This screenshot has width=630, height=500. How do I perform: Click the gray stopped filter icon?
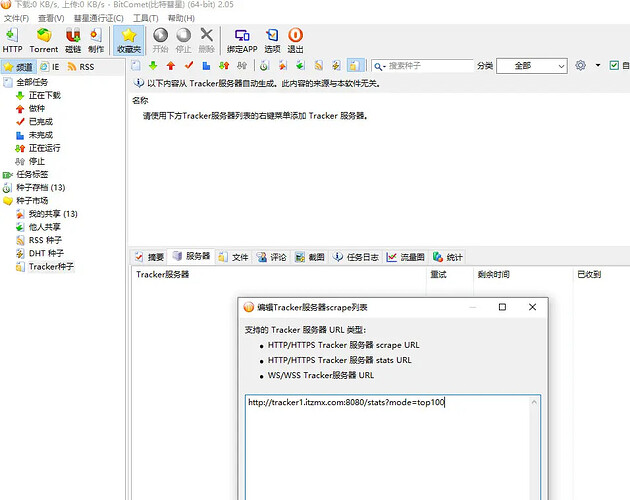[242, 66]
